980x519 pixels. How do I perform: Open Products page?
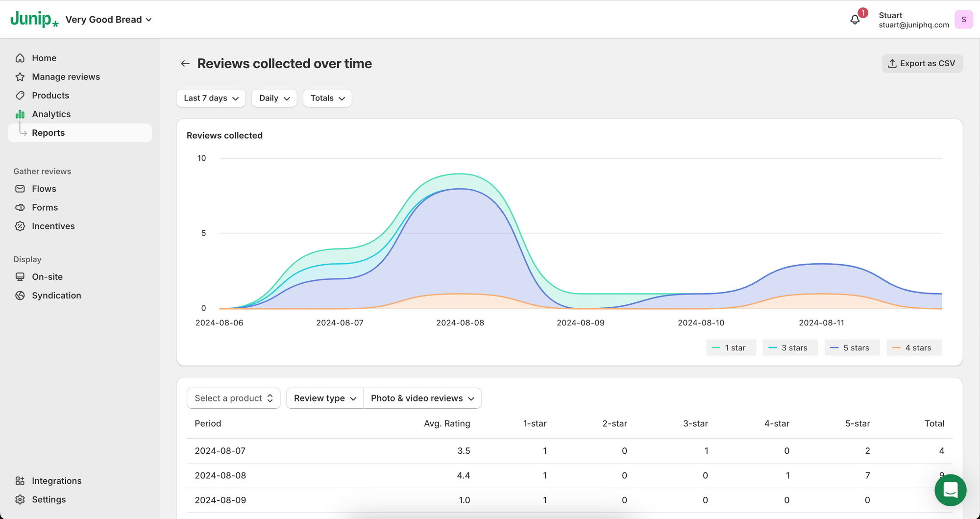[x=50, y=96]
